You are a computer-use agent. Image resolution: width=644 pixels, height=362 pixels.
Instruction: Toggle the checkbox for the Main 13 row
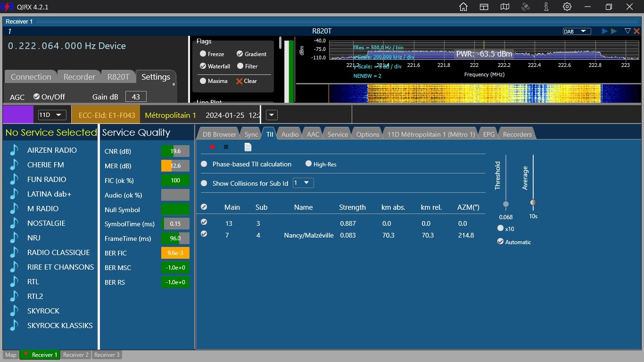pyautogui.click(x=204, y=222)
